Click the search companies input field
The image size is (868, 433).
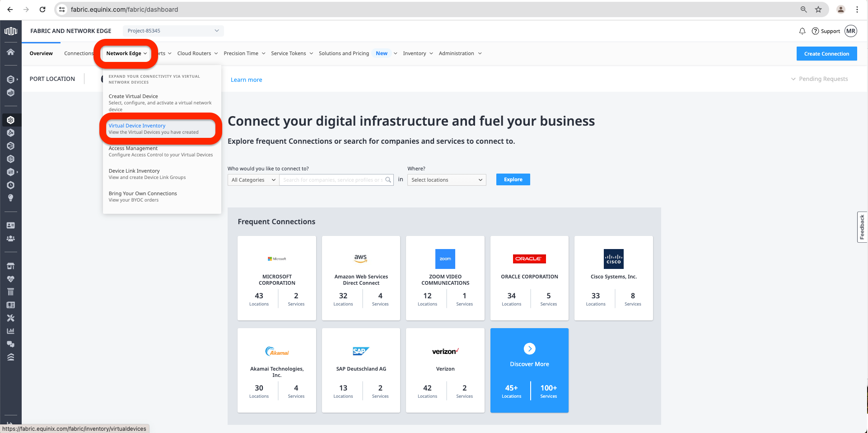click(332, 180)
